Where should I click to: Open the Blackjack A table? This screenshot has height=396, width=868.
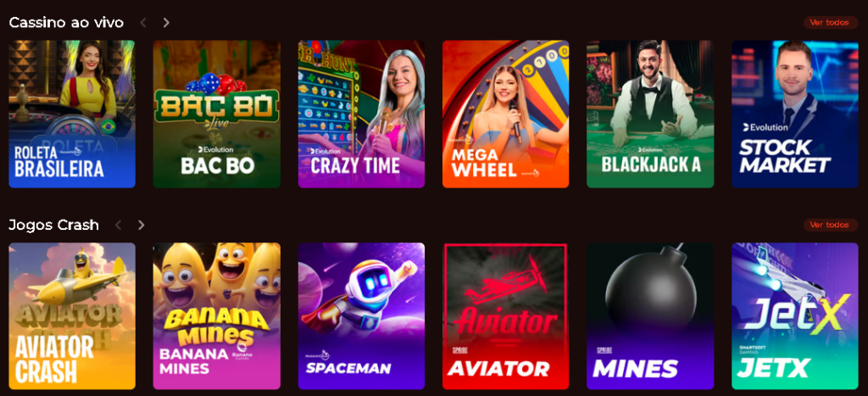point(650,114)
